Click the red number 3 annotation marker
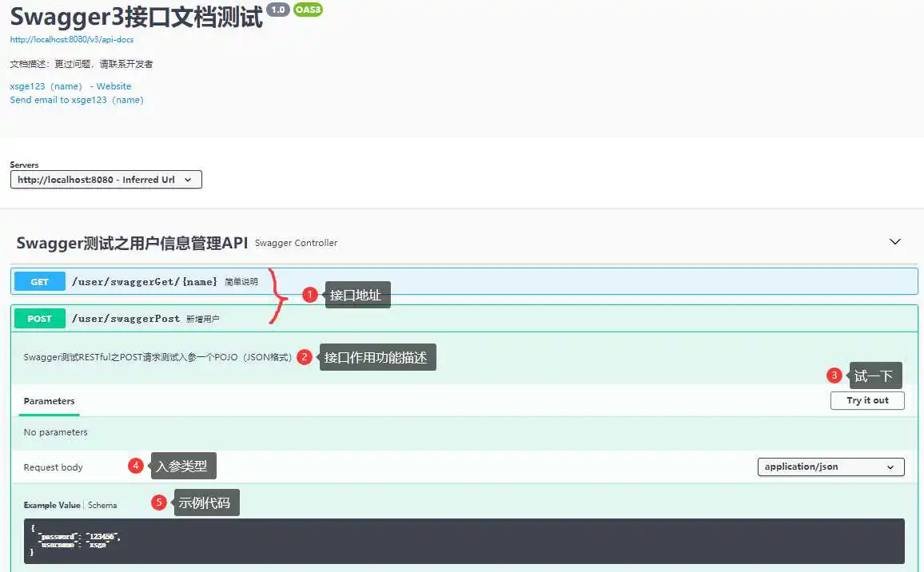Viewport: 924px width, 572px height. coord(834,375)
